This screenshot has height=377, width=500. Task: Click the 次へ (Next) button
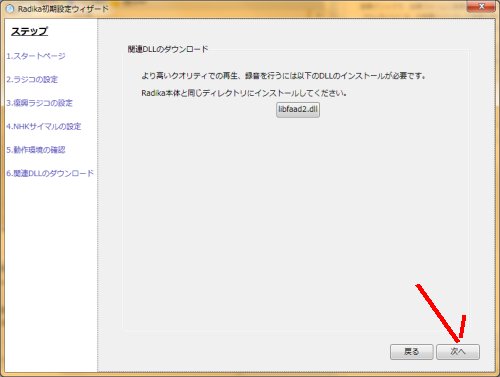458,352
